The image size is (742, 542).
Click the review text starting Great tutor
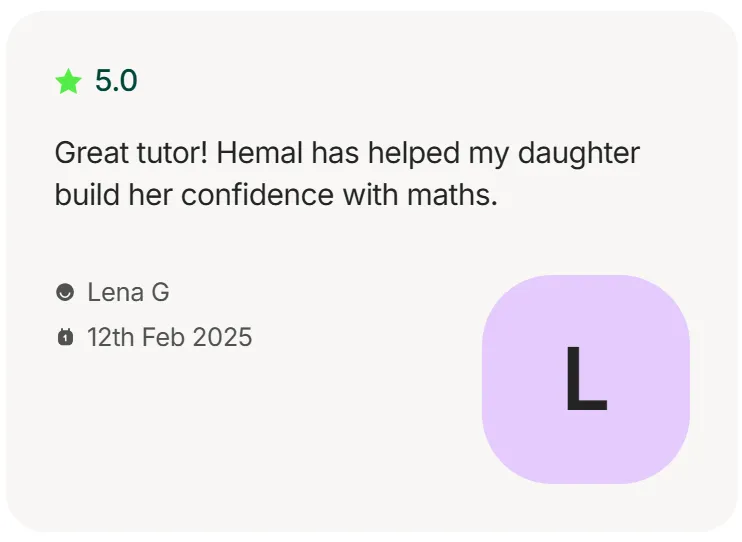coord(347,174)
